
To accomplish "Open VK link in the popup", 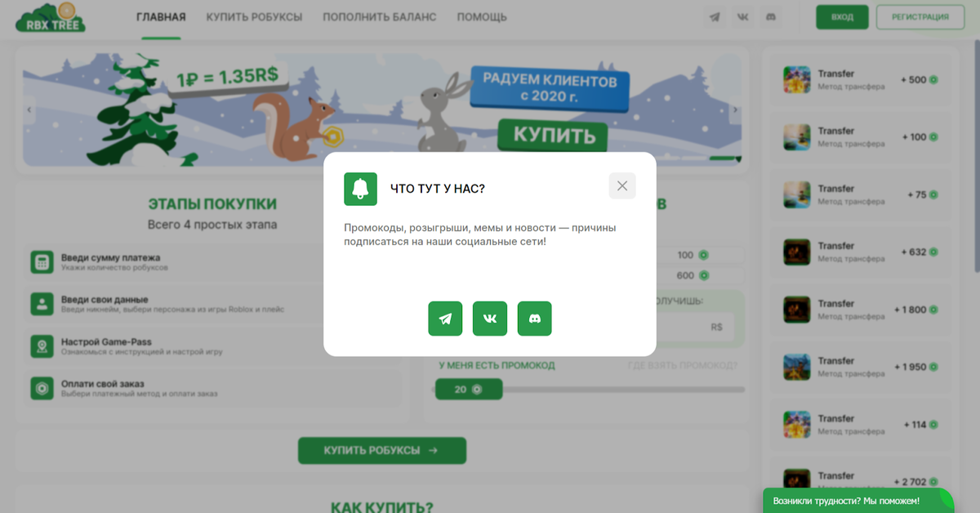I will click(490, 319).
